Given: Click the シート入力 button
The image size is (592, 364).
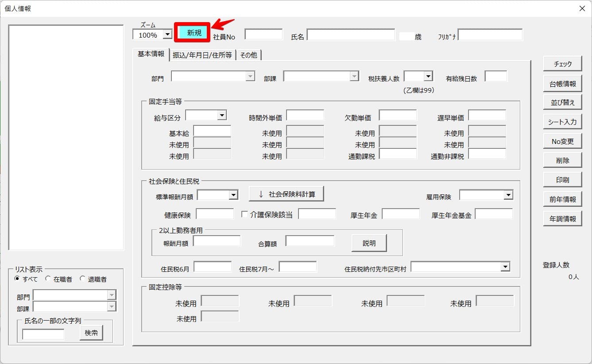Looking at the screenshot, I should tap(563, 122).
